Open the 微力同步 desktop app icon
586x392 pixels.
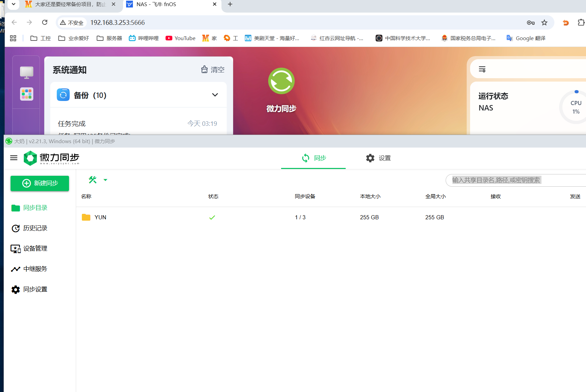click(x=281, y=81)
